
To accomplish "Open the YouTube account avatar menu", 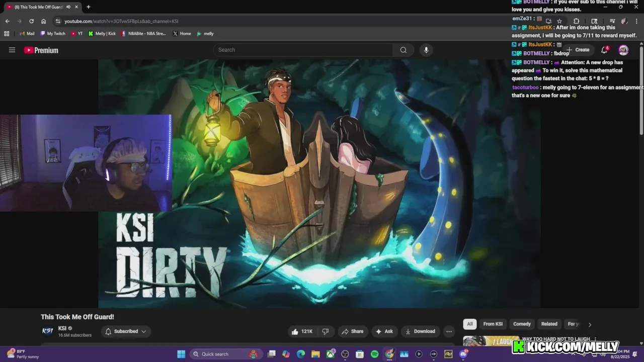I will tap(623, 50).
